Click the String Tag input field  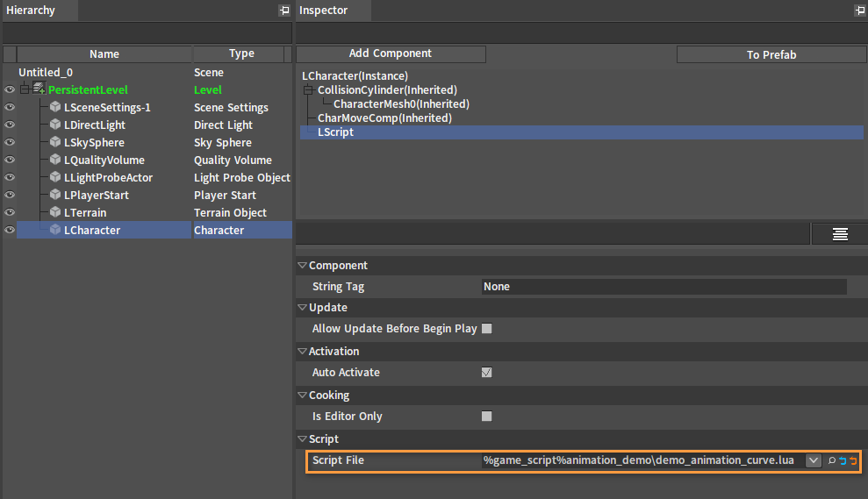click(664, 287)
